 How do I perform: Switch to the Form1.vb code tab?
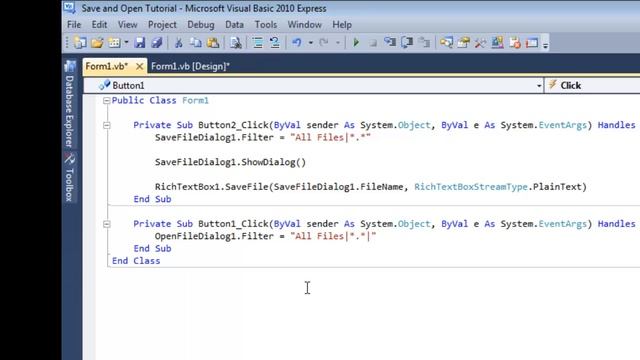[107, 66]
